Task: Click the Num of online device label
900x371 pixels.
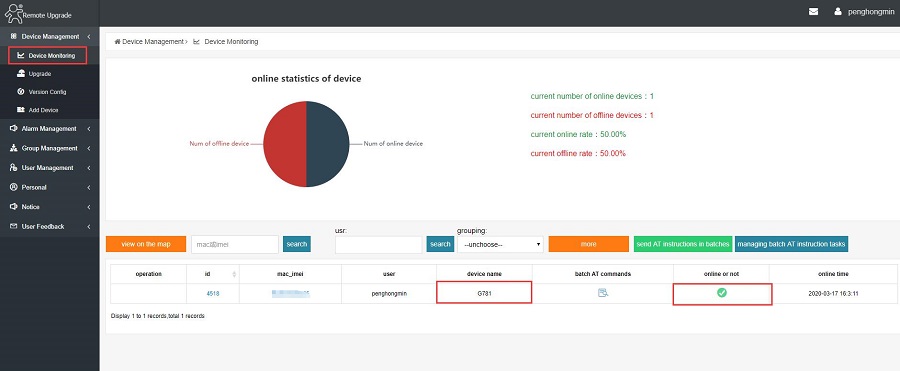Action: coord(393,144)
